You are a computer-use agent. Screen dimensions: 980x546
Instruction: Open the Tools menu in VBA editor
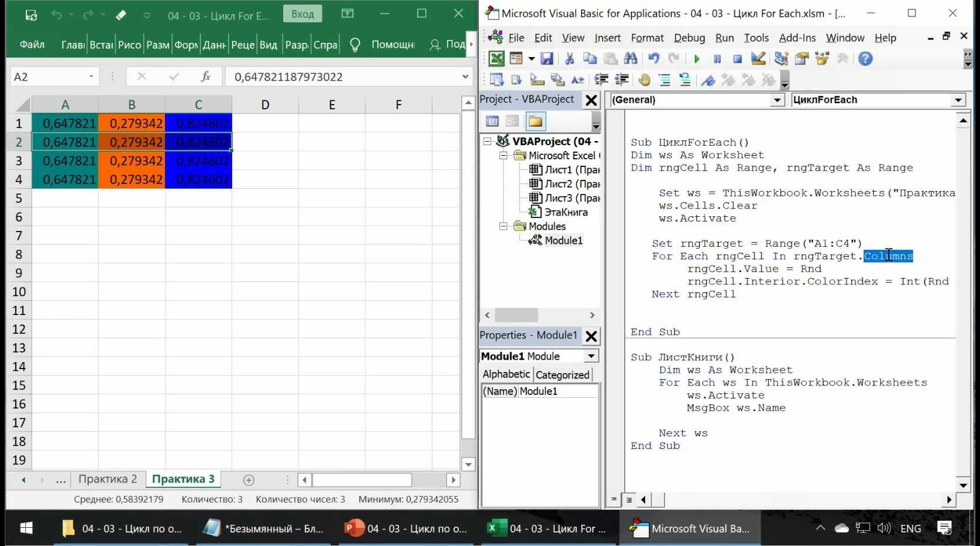click(x=756, y=38)
